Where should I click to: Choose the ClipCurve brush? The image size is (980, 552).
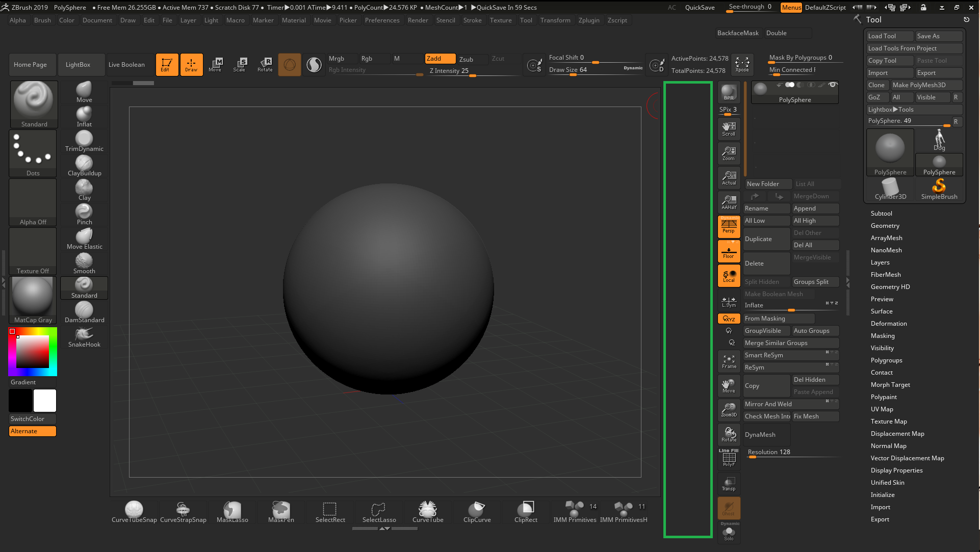click(477, 512)
